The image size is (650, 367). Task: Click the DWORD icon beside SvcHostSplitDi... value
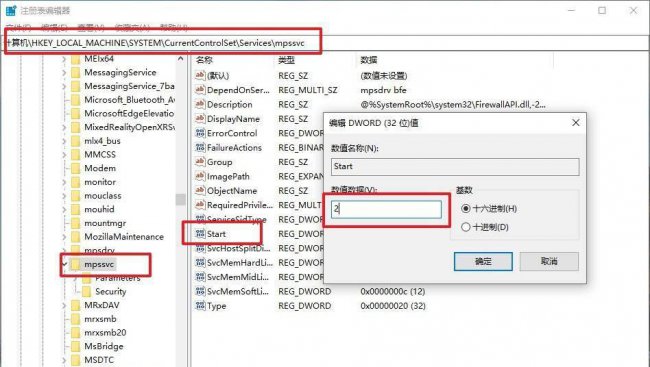tap(200, 248)
